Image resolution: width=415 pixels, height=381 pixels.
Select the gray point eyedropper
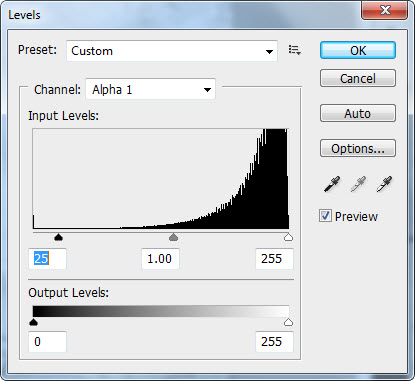(358, 184)
